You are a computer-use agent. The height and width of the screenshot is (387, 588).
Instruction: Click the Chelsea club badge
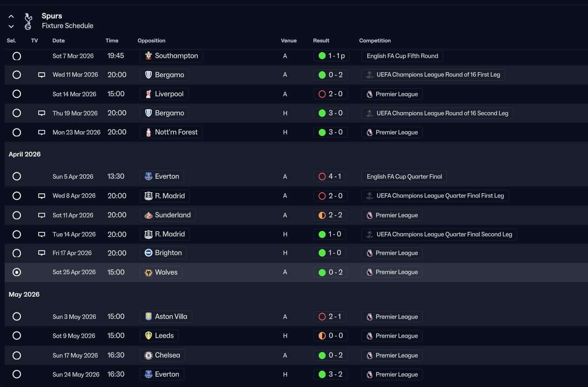148,355
